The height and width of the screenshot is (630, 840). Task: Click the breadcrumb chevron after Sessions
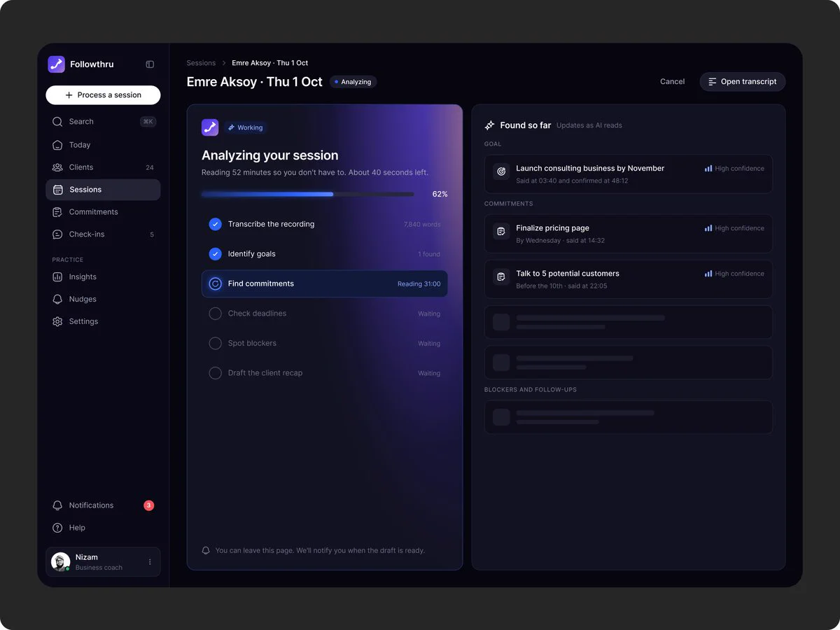coord(224,63)
